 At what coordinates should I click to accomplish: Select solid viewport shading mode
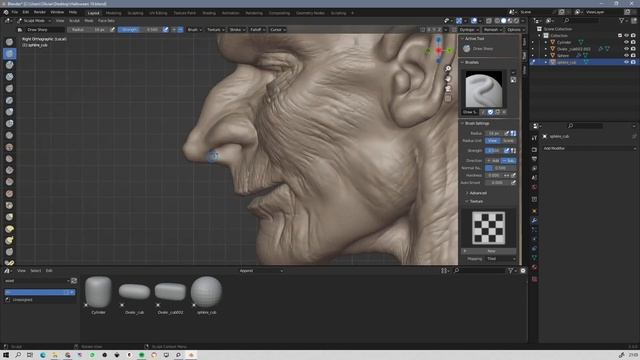pos(504,20)
